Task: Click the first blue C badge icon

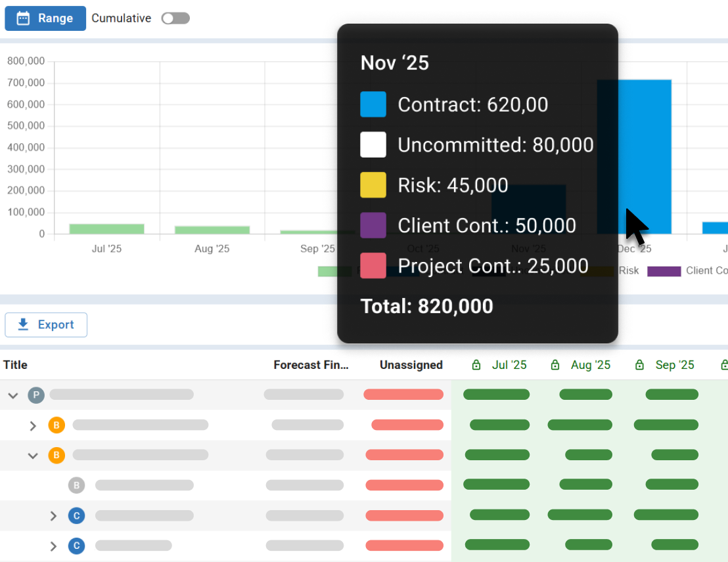Action: click(77, 515)
